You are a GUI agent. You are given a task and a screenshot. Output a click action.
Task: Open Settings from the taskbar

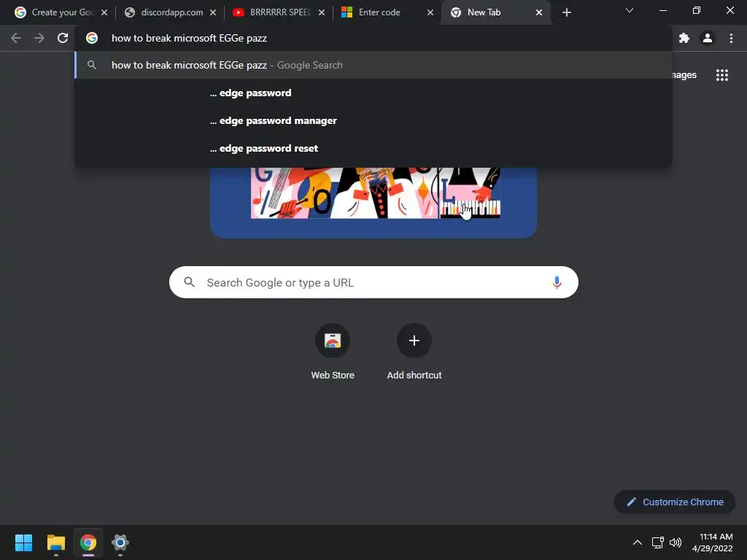[120, 542]
